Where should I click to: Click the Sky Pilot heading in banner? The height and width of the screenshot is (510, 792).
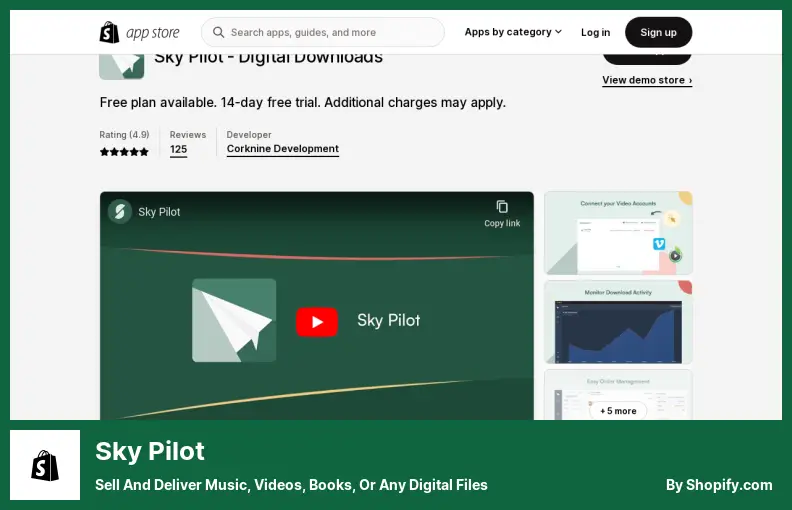click(150, 451)
